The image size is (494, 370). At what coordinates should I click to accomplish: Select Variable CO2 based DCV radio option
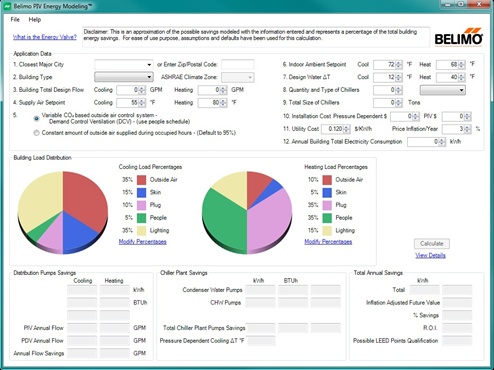tap(36, 118)
